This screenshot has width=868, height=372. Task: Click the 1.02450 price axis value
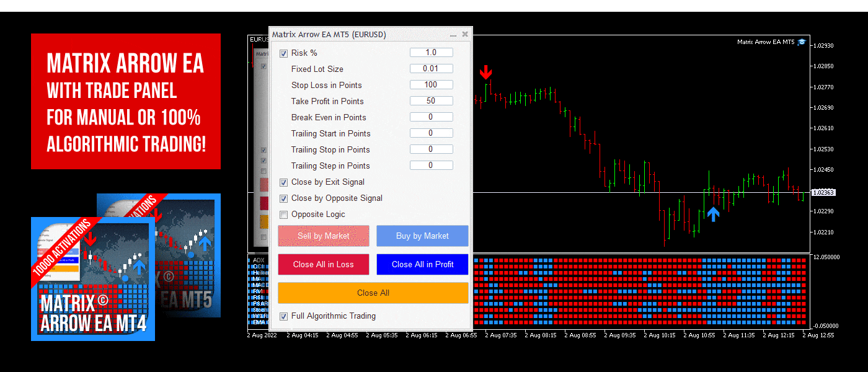[824, 170]
